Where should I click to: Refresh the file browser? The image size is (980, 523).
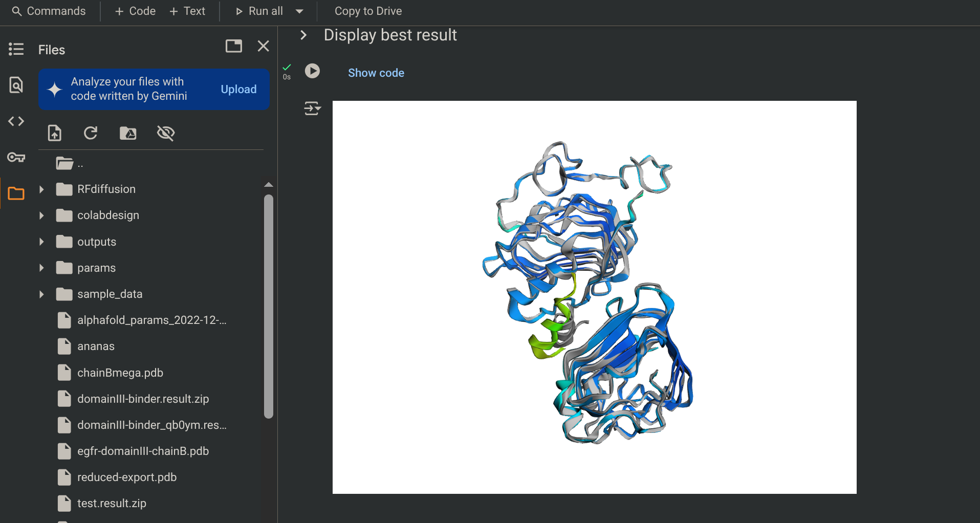pyautogui.click(x=91, y=133)
